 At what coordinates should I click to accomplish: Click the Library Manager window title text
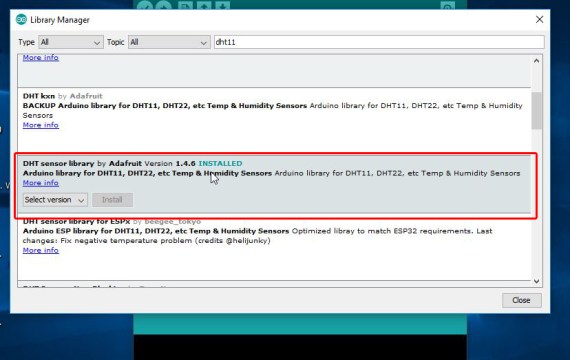coord(60,20)
